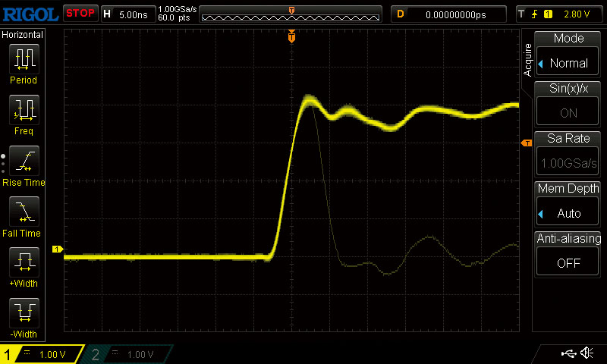Choose the Fall Time measurement icon
The height and width of the screenshot is (364, 607).
[x=23, y=212]
